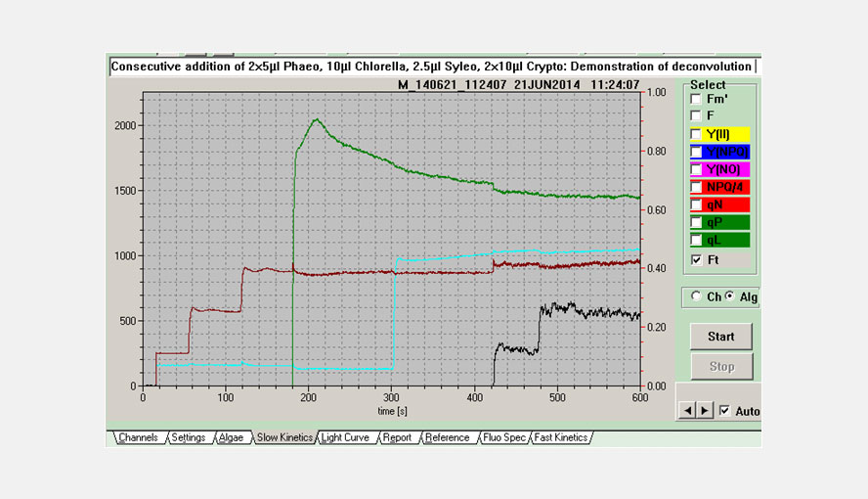
Task: Disable the Auto checkbox
Action: pyautogui.click(x=724, y=410)
